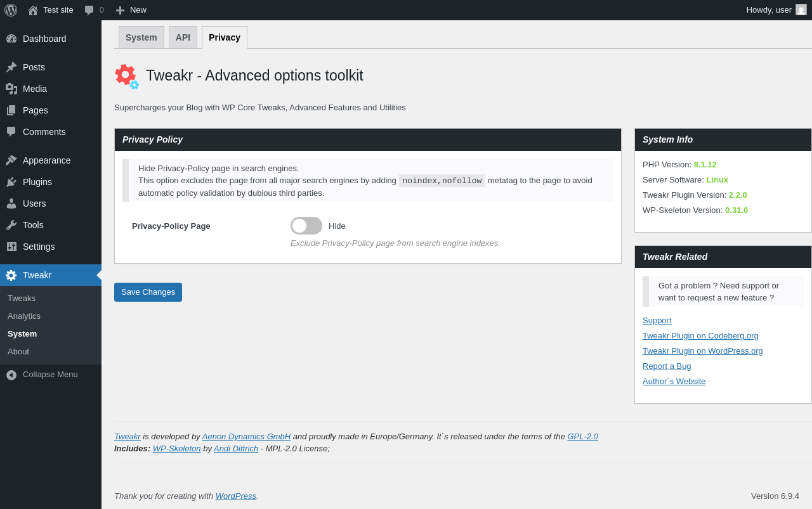Click the Tools wrench icon
812x509 pixels.
click(x=11, y=225)
